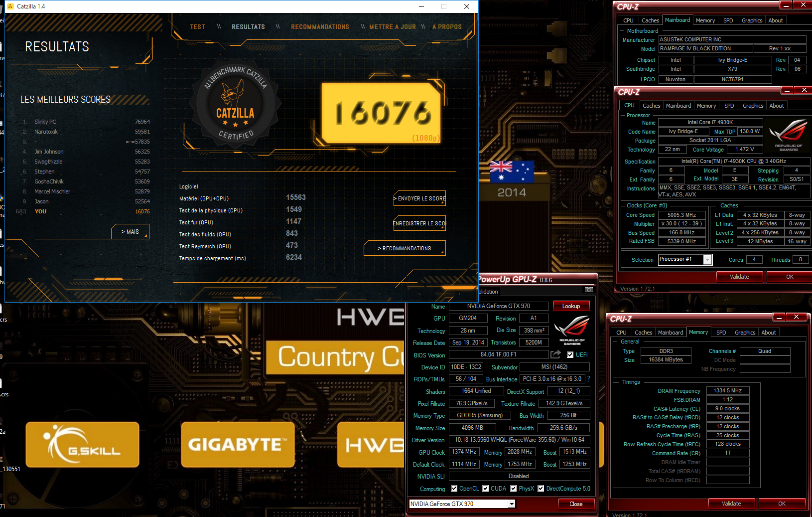Toggle the DirectCompute 5.0 checkbox

click(x=541, y=489)
